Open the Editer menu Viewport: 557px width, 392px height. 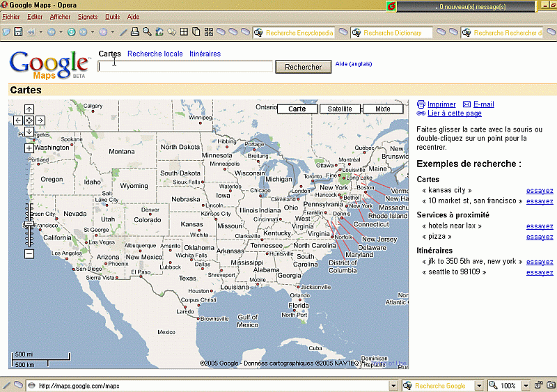point(35,17)
